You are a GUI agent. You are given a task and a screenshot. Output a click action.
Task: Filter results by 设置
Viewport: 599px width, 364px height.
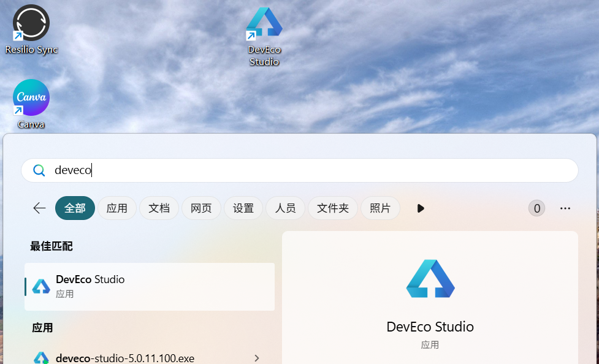click(243, 208)
